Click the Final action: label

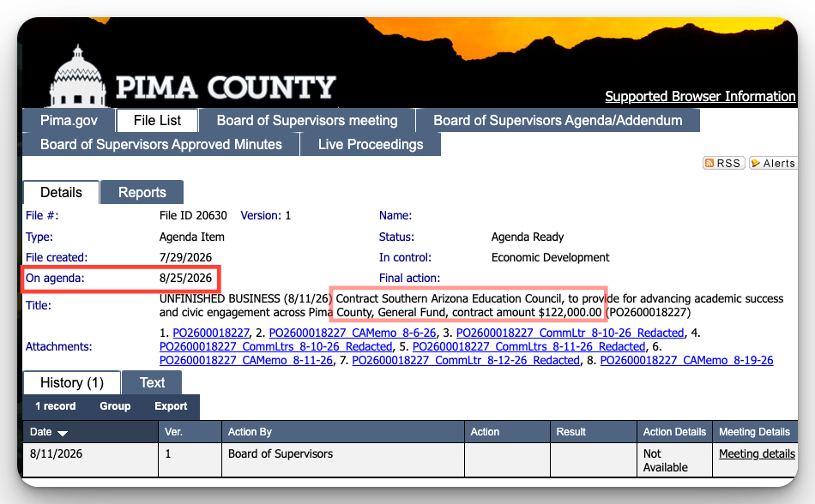pyautogui.click(x=409, y=279)
